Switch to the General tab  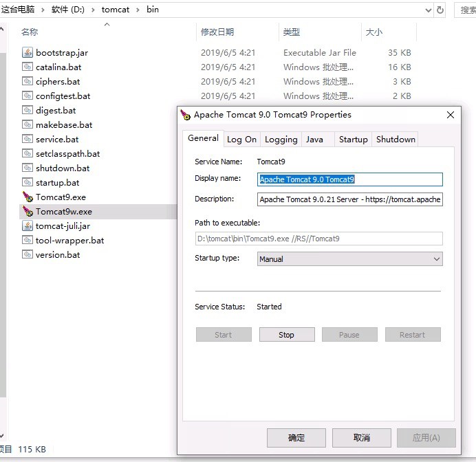click(203, 138)
